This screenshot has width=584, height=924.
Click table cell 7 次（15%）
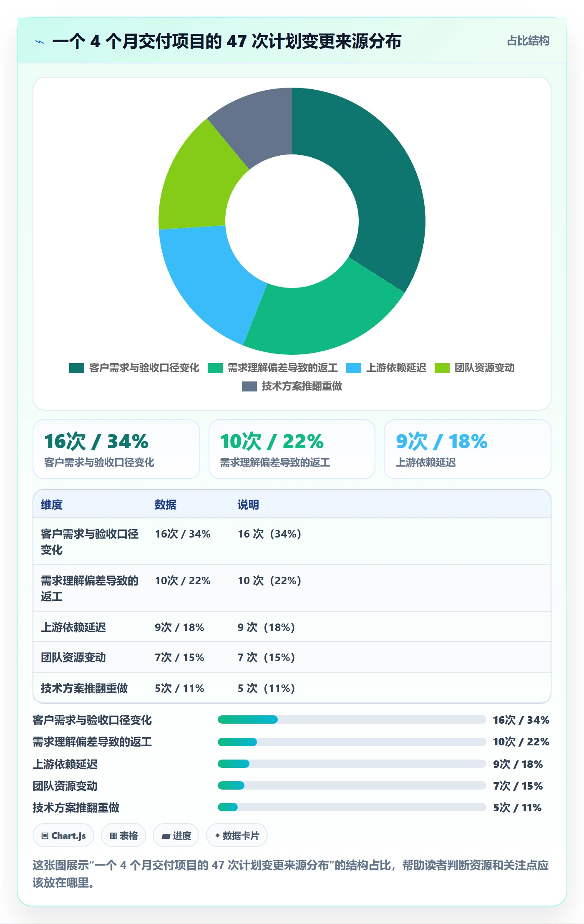pyautogui.click(x=266, y=657)
